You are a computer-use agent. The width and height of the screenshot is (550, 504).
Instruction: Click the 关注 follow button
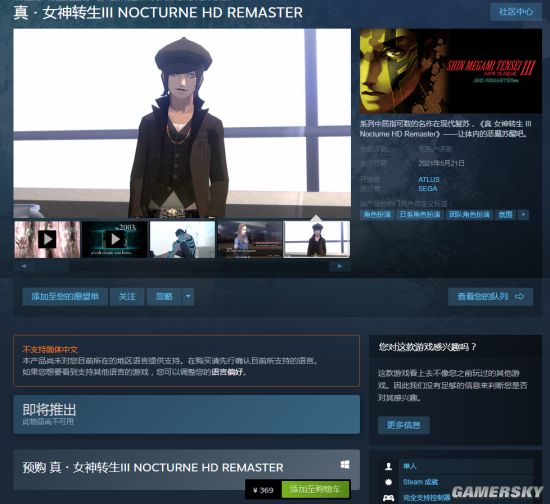127,297
